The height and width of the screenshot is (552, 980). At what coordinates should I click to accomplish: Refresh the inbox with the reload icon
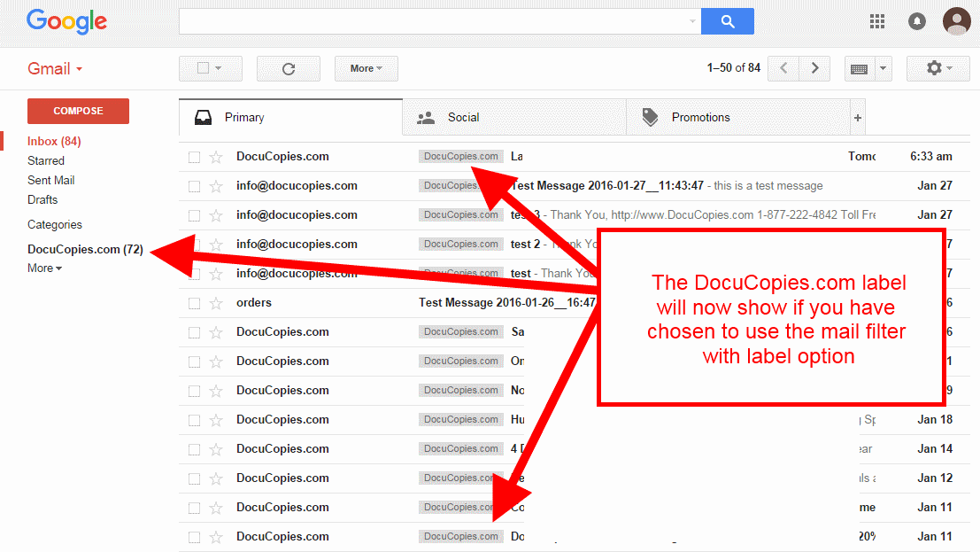pos(288,68)
